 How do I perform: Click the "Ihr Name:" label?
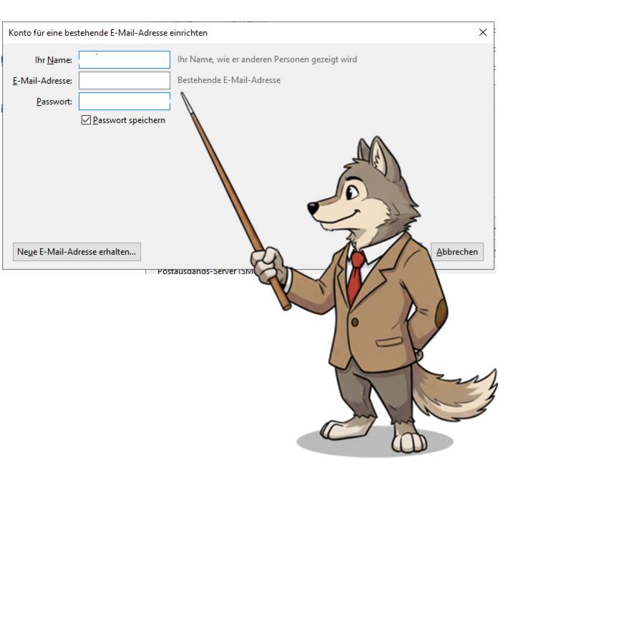[x=54, y=60]
